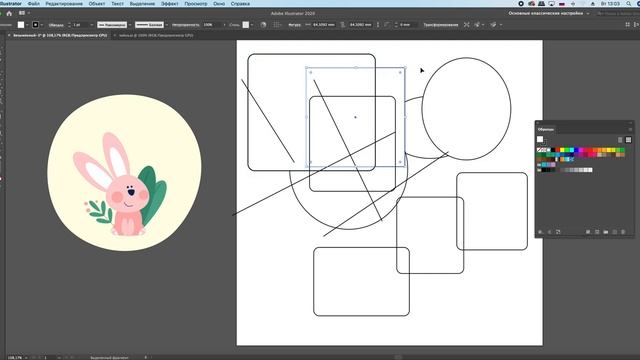Open the Текст menu
Image resolution: width=640 pixels, height=360 pixels.
118,4
